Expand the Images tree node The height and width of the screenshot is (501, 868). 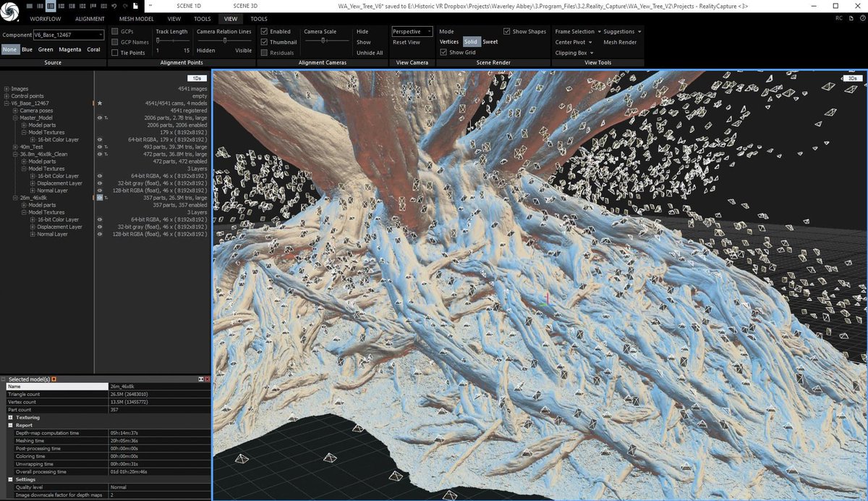7,88
